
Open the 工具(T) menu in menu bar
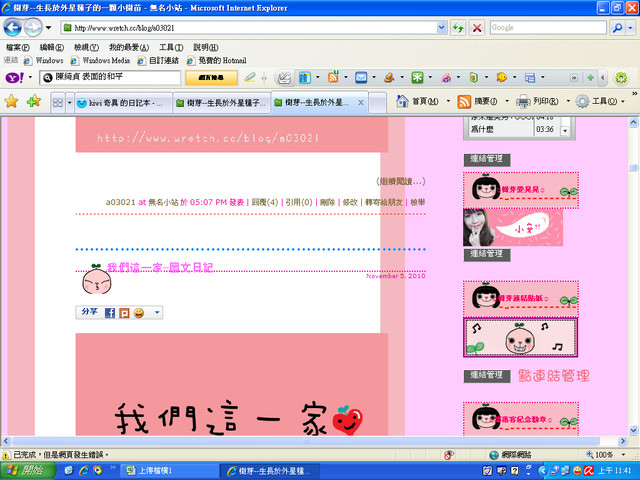171,47
